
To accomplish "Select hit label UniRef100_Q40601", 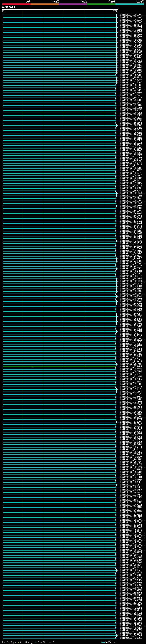I will 131,296.
